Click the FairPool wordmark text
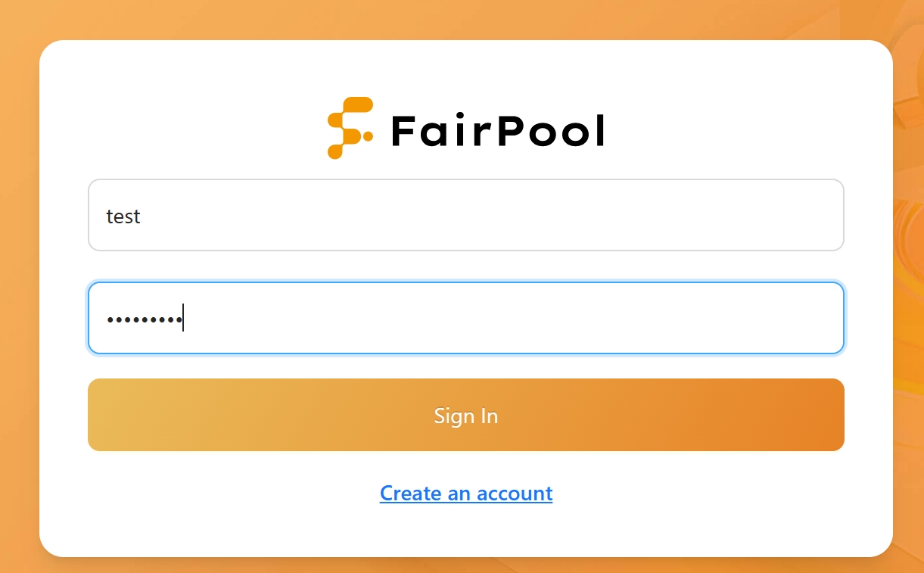 498,131
